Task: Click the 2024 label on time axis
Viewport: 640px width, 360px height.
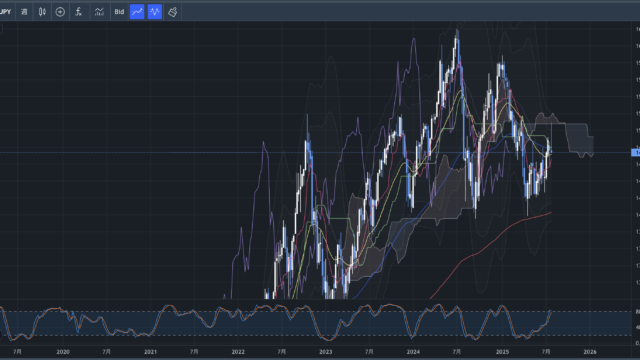Action: tap(413, 352)
